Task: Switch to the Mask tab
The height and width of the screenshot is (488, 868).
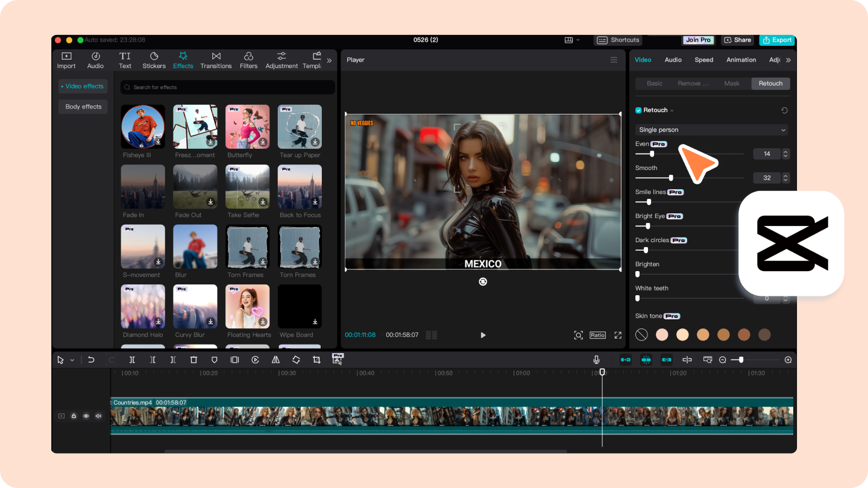Action: point(732,83)
